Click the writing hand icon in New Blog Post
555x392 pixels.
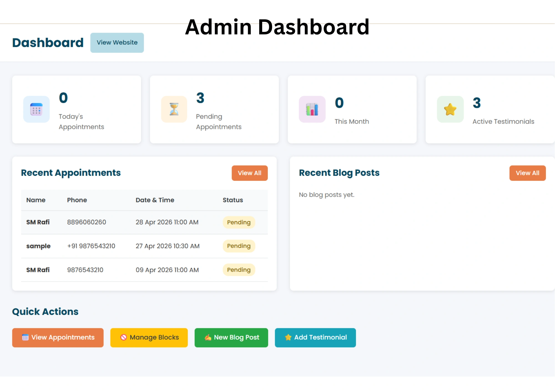click(x=208, y=337)
